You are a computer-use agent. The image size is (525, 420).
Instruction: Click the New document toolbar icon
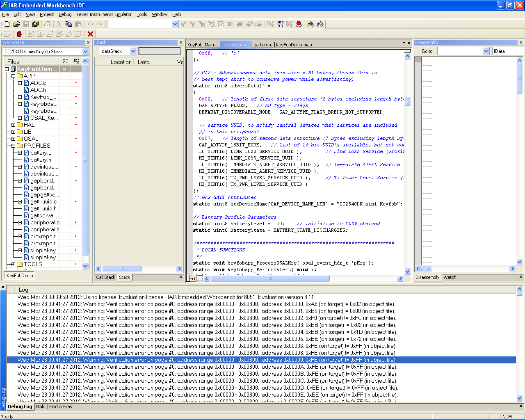(x=7, y=24)
